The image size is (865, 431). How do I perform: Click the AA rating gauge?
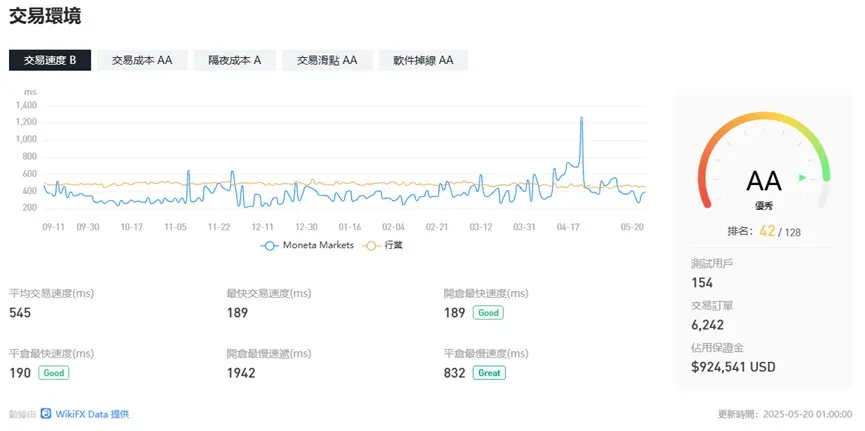(x=764, y=160)
